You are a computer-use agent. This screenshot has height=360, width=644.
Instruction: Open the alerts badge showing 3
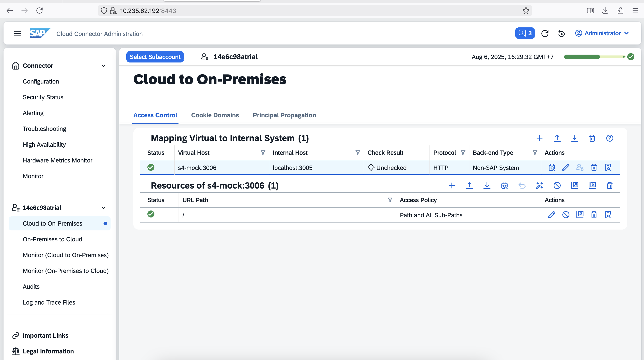pyautogui.click(x=525, y=33)
